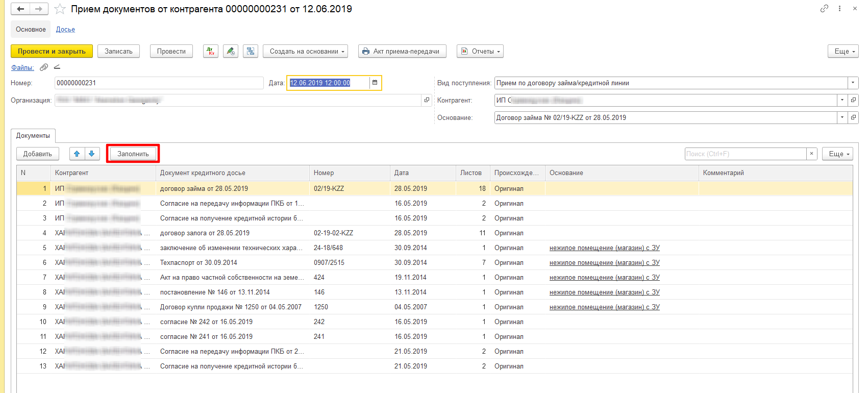This screenshot has width=868, height=393.
Task: Click the number cell 0907/2515
Action: click(x=350, y=262)
